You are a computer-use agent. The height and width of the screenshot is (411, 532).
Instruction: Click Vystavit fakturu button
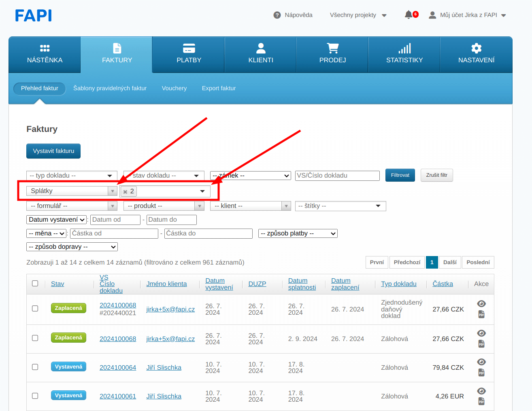click(53, 151)
